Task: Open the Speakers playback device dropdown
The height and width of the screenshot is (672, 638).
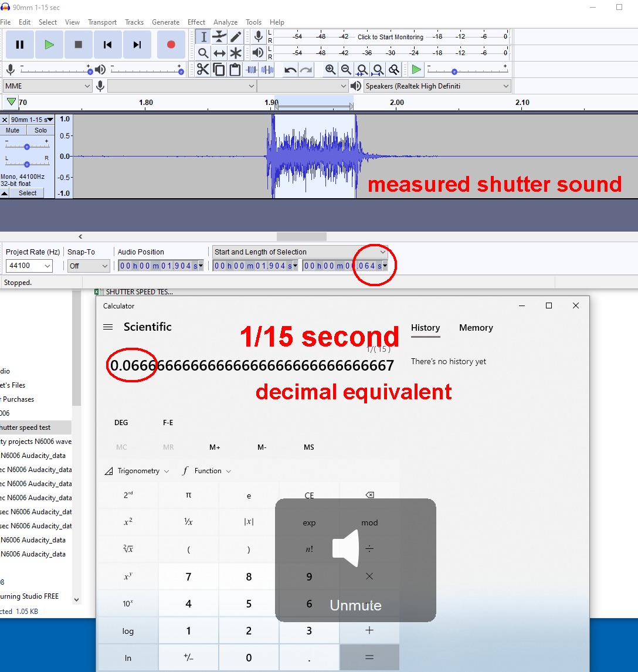Action: point(437,86)
